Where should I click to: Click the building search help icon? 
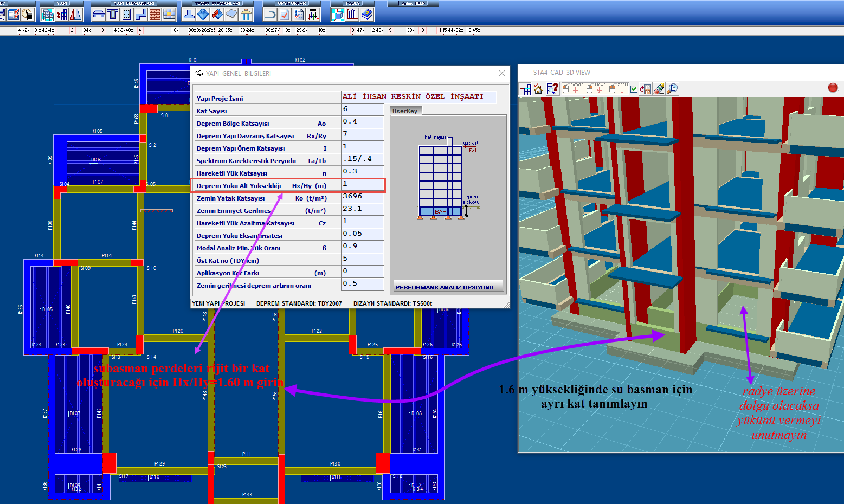tap(552, 89)
